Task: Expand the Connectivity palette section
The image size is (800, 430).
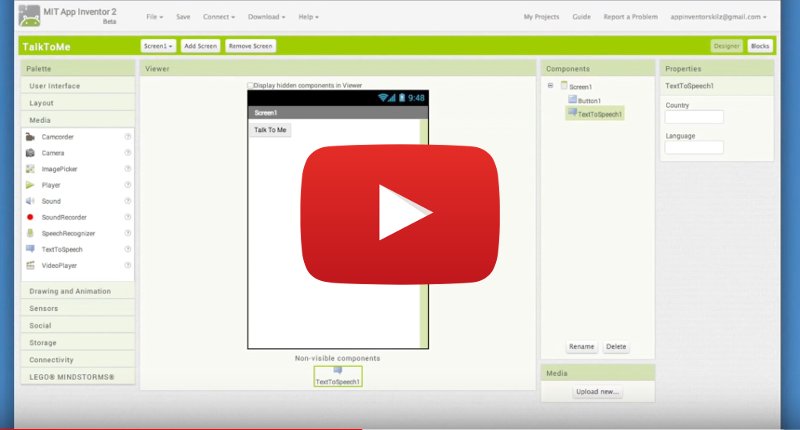Action: (x=78, y=360)
